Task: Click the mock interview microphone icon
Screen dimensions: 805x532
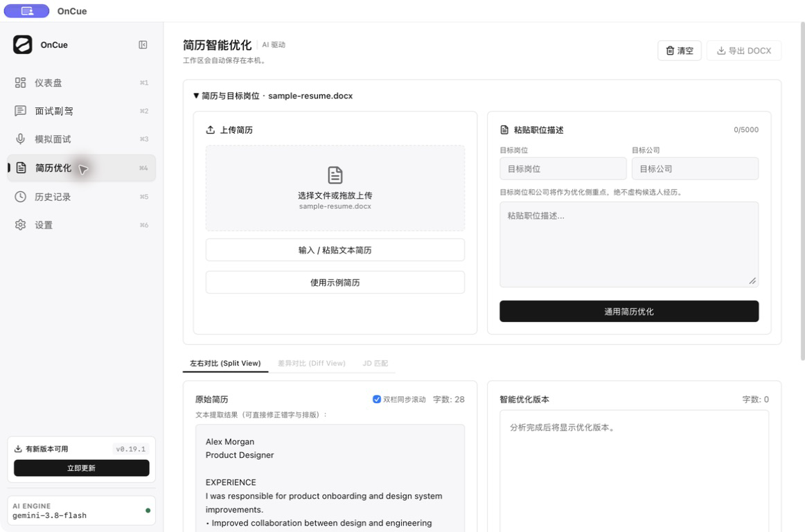Action: (x=21, y=139)
